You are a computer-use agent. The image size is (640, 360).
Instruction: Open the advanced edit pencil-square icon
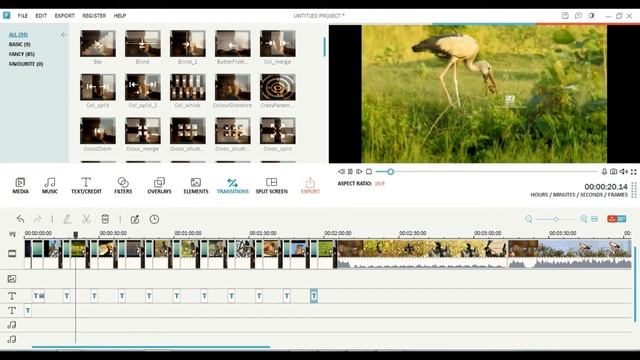pos(135,219)
